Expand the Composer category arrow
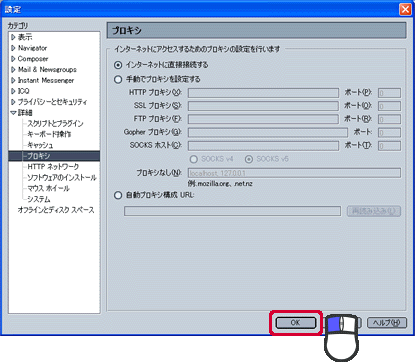 click(x=13, y=59)
